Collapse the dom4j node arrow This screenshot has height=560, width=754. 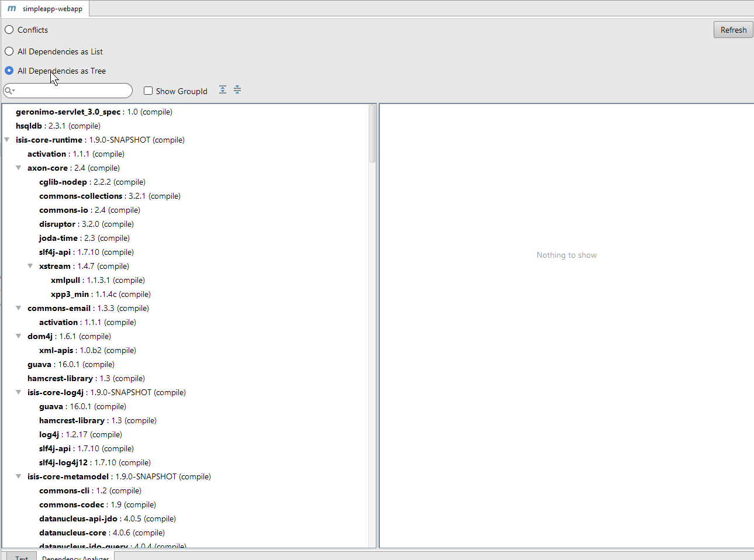pyautogui.click(x=19, y=336)
